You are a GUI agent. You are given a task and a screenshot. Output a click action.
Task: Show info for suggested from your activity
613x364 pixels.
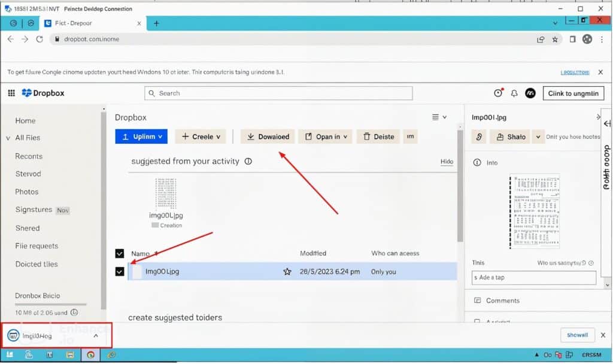coord(248,161)
